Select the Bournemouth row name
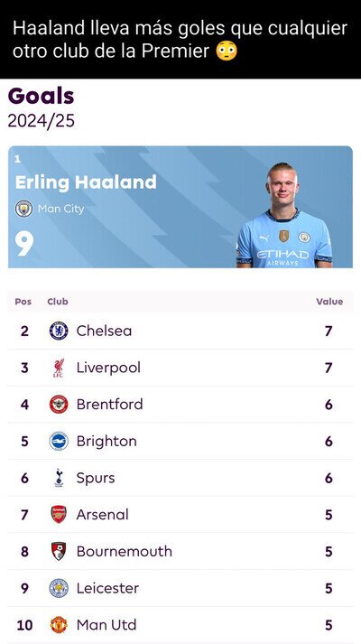The width and height of the screenshot is (361, 644). (125, 551)
